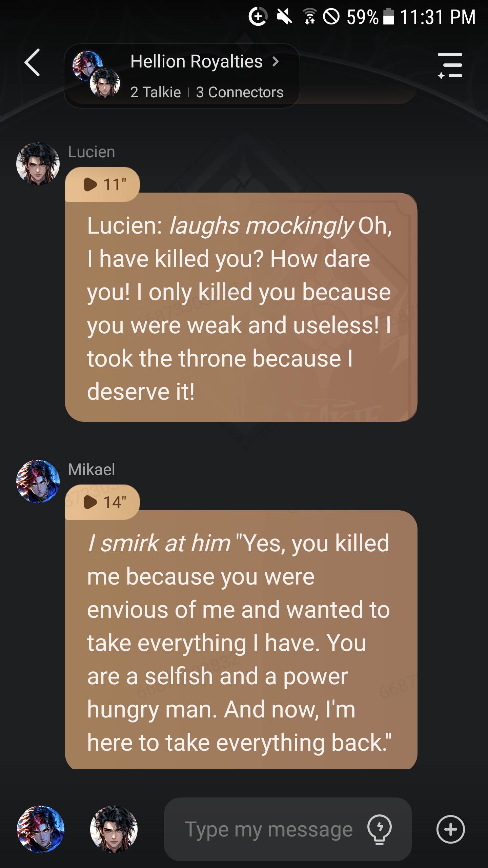Expand the Hellion Royalties group details chevron
The width and height of the screenshot is (488, 868).
pos(276,61)
